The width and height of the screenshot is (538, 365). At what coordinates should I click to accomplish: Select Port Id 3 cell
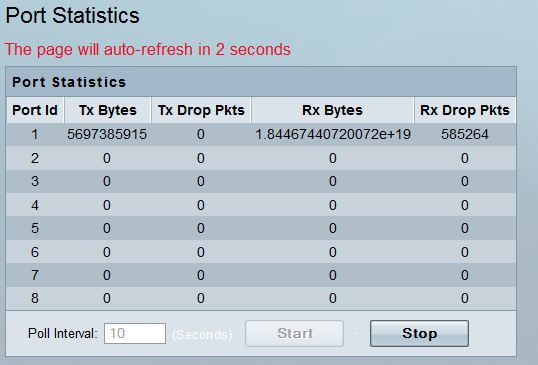35,181
